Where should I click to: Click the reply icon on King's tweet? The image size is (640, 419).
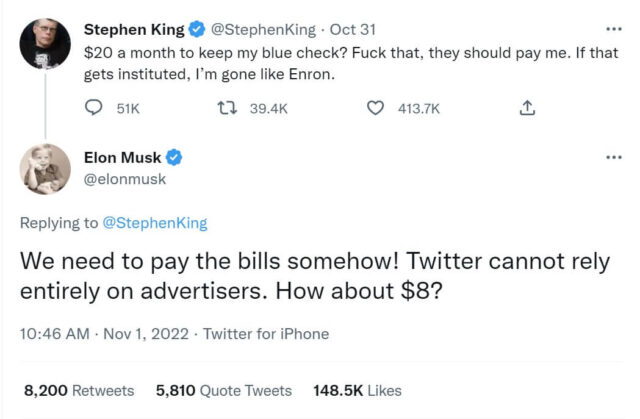[x=95, y=108]
